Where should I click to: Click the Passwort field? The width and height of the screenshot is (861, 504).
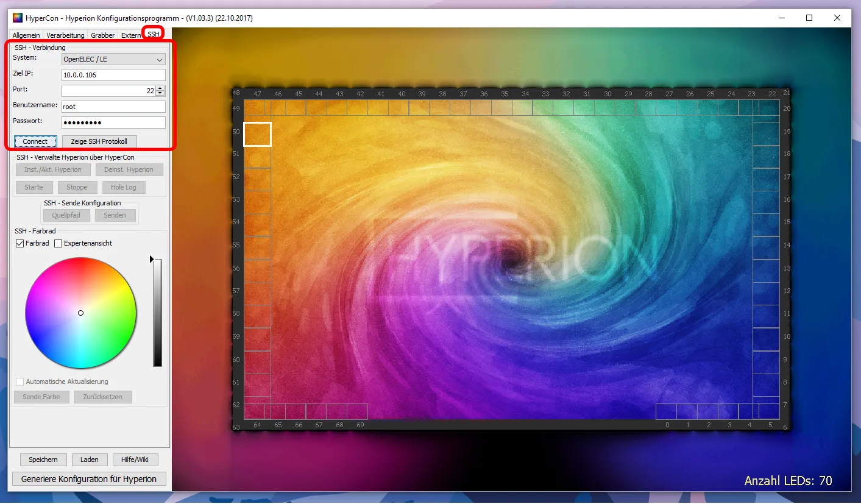coord(113,122)
